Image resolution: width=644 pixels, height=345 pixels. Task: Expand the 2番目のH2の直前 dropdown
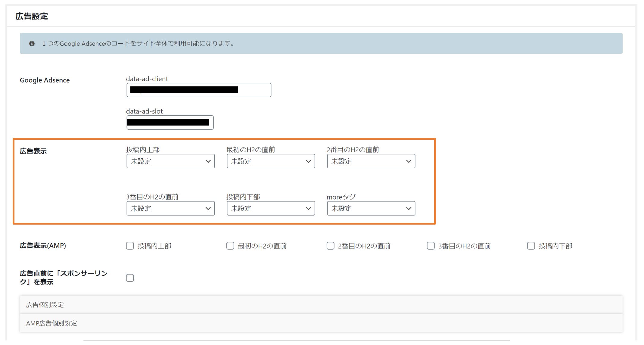pos(371,161)
